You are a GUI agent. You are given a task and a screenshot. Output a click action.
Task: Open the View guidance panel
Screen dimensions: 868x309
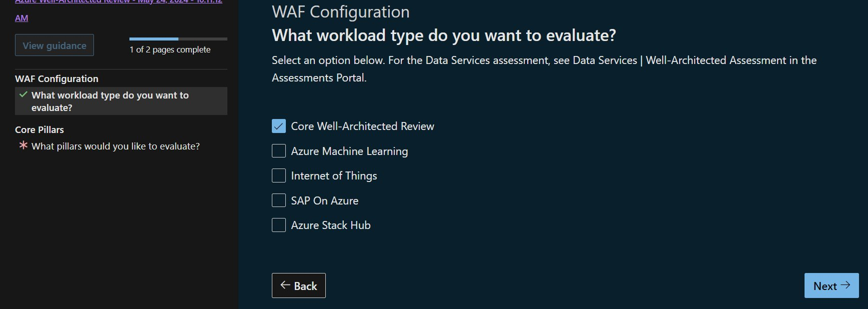tap(54, 45)
